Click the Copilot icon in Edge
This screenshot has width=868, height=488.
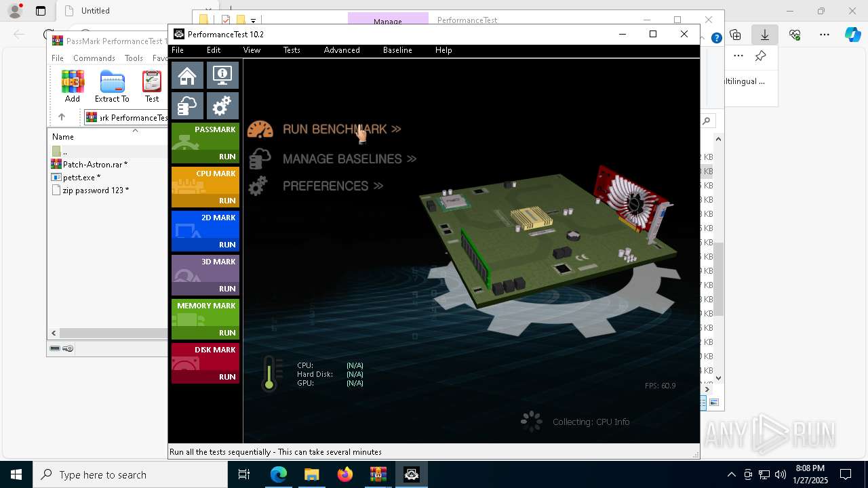(853, 35)
